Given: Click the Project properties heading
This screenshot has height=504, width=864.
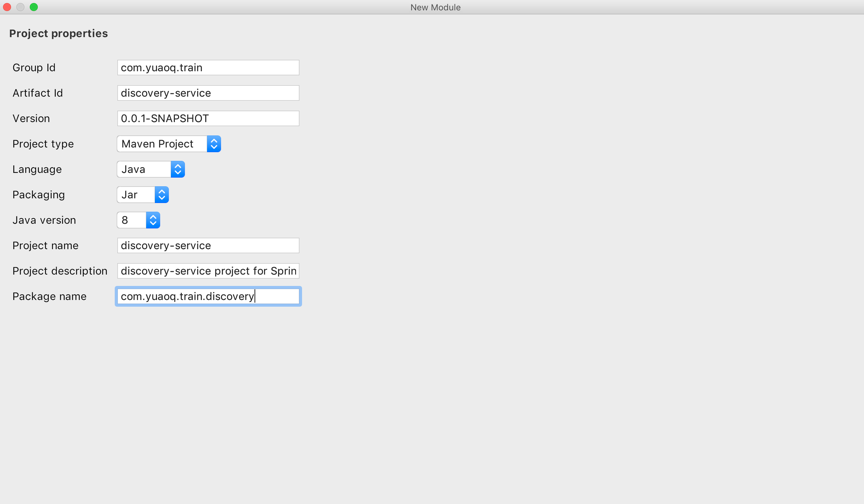Looking at the screenshot, I should [x=58, y=33].
